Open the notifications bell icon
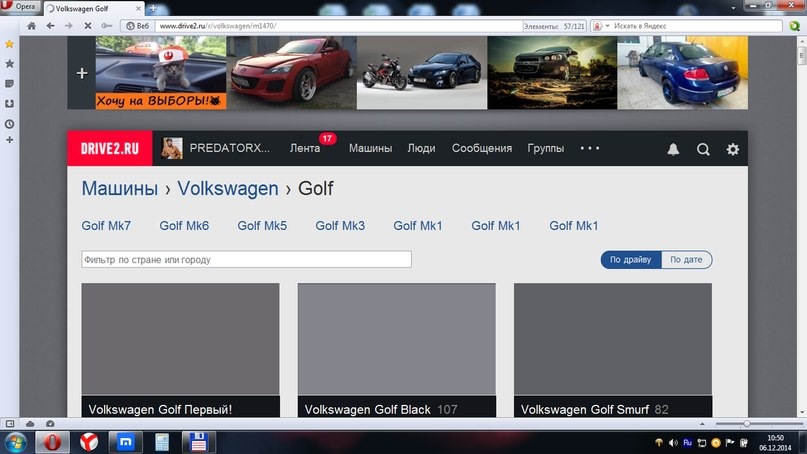 coord(673,149)
